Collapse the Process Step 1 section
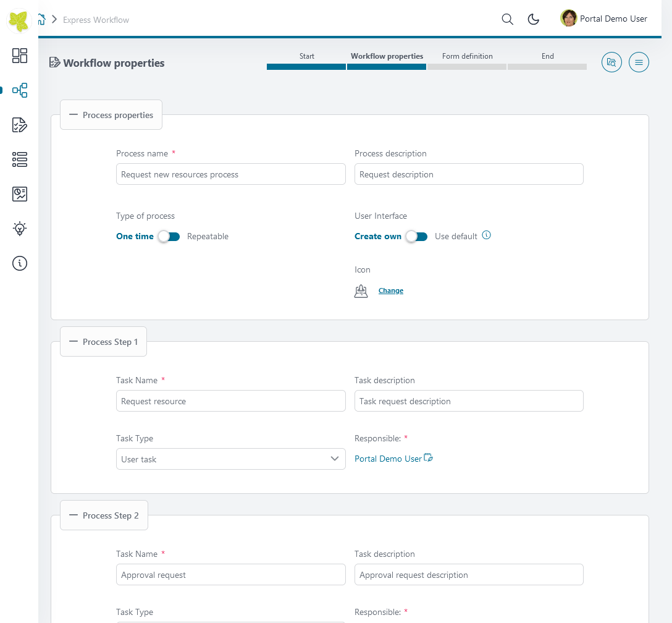This screenshot has width=672, height=623. tap(103, 342)
